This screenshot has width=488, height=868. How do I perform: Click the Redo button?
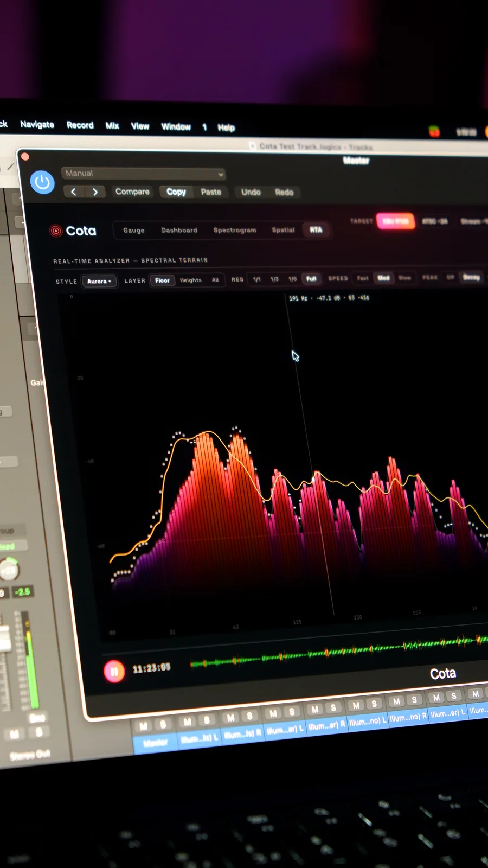tap(284, 192)
